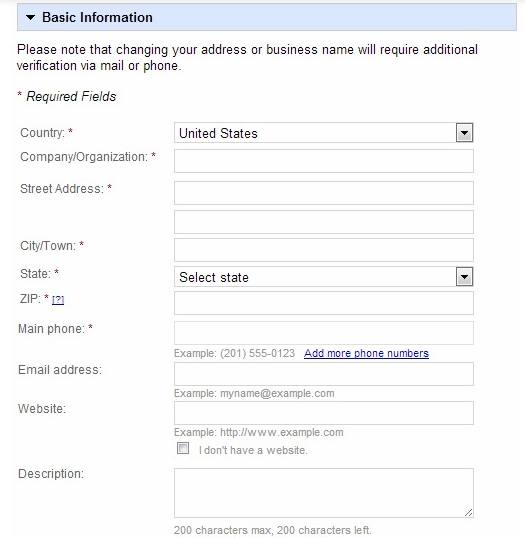
Task: Focus the second Street Address line field
Action: pyautogui.click(x=324, y=222)
